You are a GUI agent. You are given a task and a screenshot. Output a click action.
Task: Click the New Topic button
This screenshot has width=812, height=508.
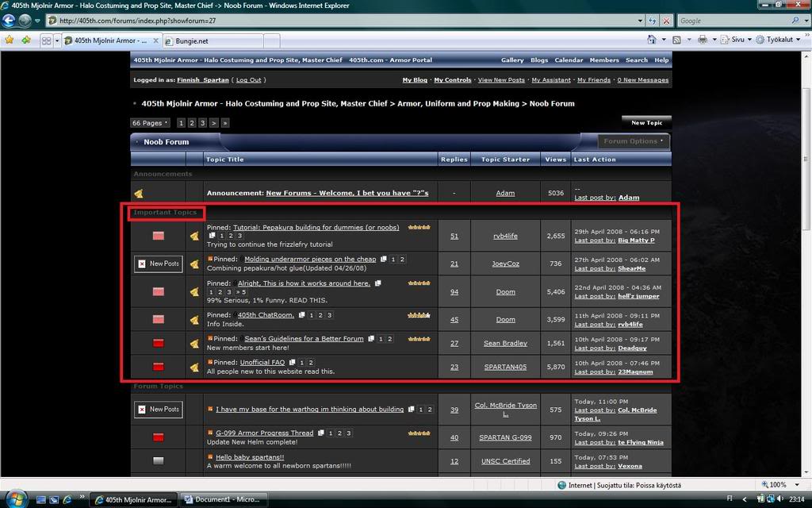(646, 123)
